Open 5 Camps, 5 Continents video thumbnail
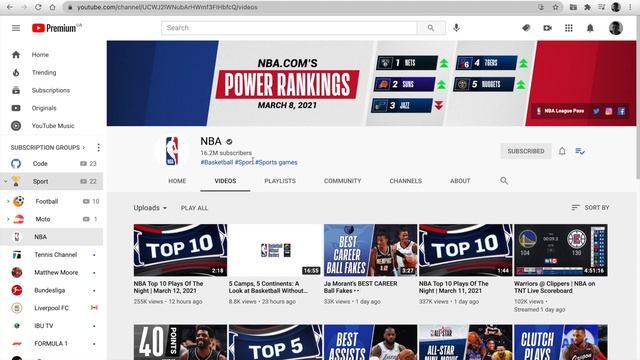The image size is (640, 360). click(x=276, y=250)
